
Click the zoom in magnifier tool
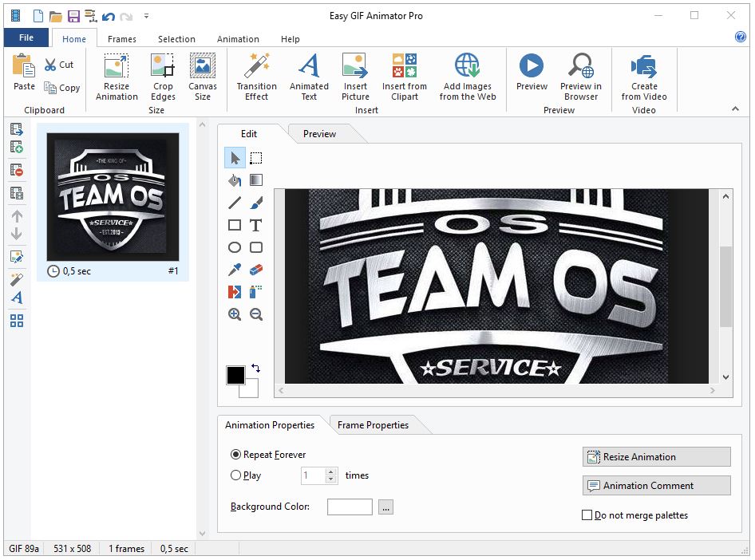[x=235, y=314]
